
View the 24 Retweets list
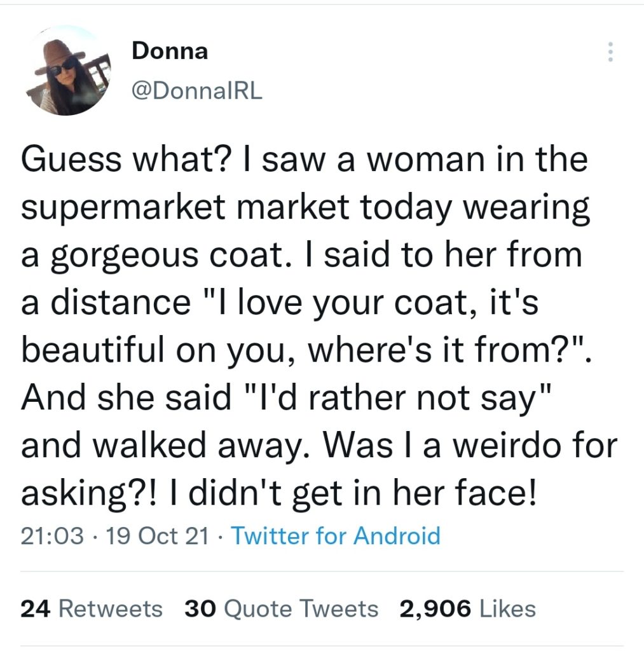[92, 609]
